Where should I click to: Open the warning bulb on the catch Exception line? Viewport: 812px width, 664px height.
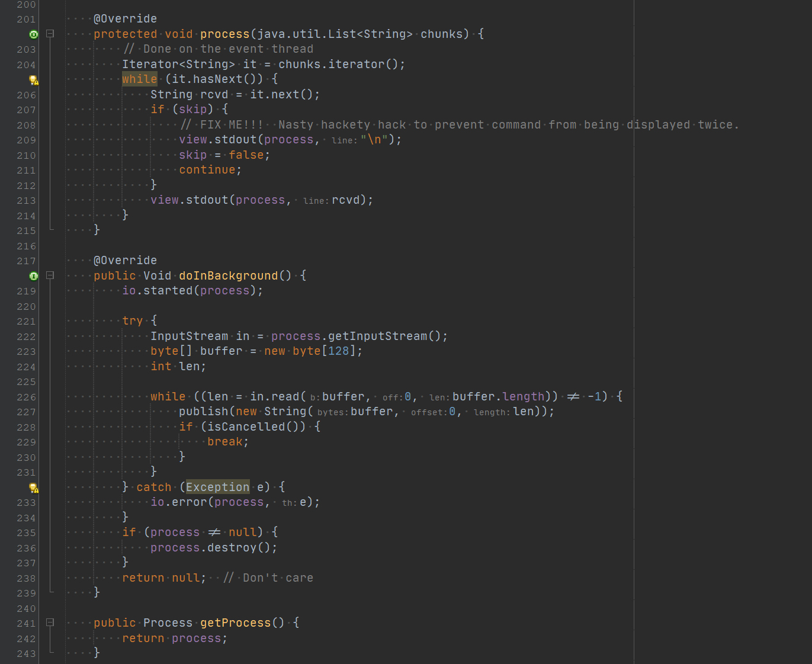point(34,488)
